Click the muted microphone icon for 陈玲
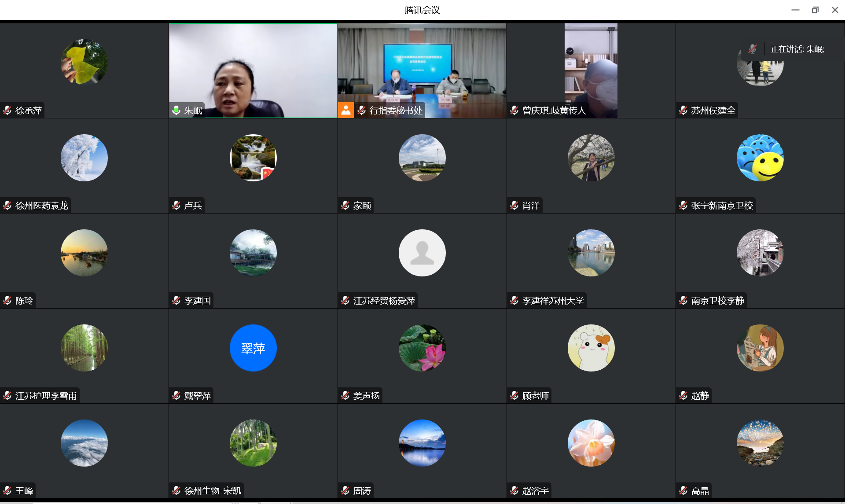The height and width of the screenshot is (504, 845). 7,300
